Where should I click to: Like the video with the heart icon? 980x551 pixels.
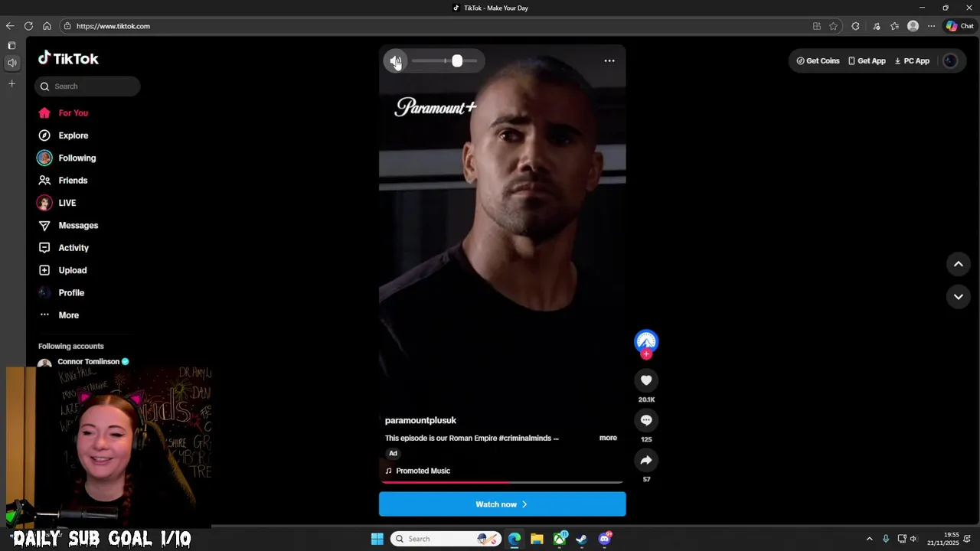[646, 380]
